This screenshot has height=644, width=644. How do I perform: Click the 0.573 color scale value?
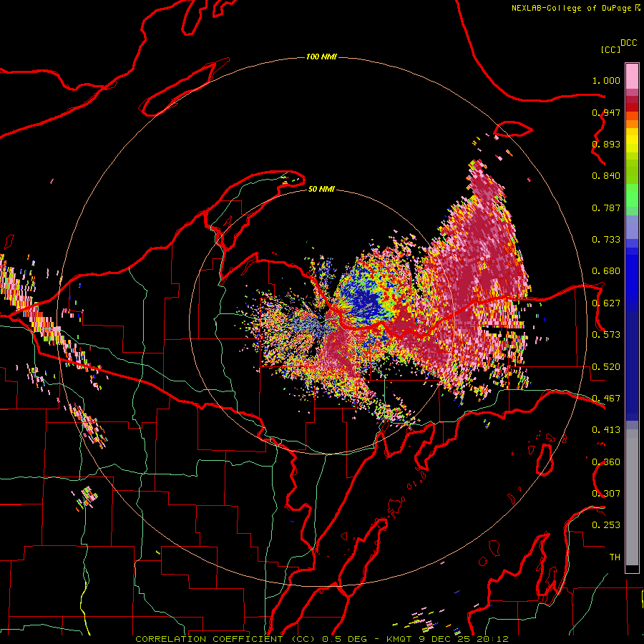pyautogui.click(x=606, y=335)
